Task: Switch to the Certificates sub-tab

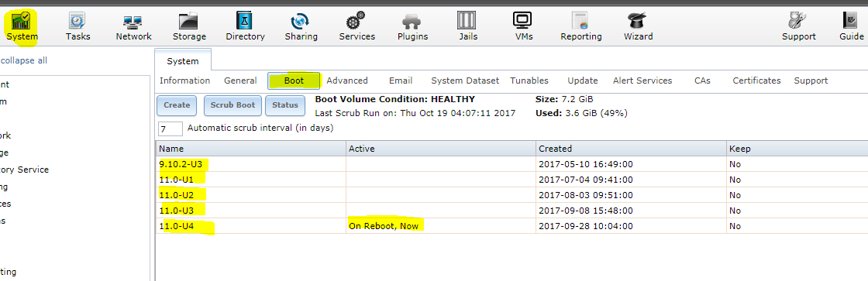Action: (756, 81)
